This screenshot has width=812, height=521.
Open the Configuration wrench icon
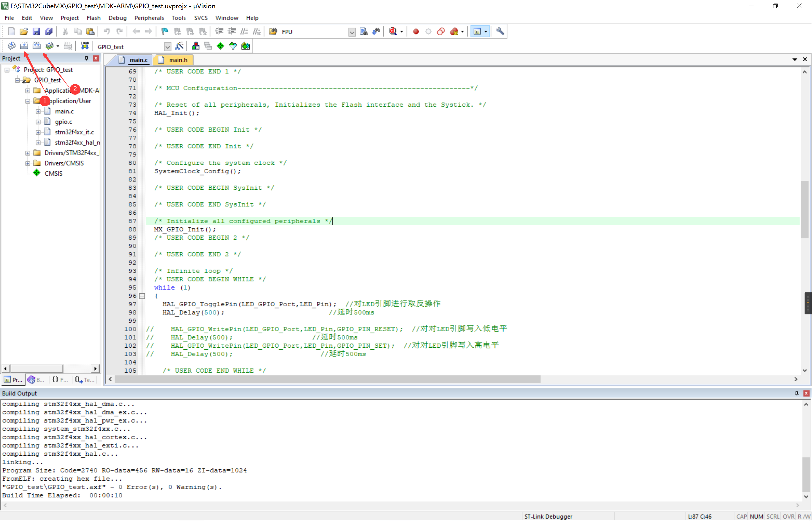[500, 31]
